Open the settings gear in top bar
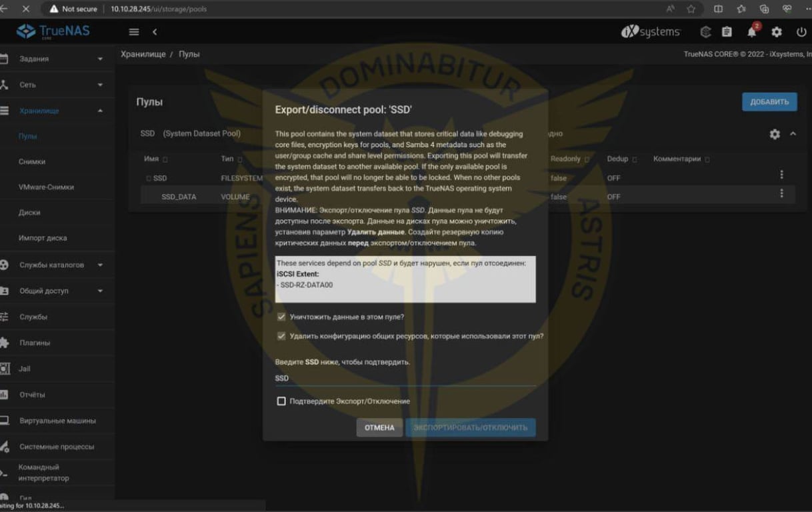Image resolution: width=812 pixels, height=512 pixels. click(x=777, y=32)
